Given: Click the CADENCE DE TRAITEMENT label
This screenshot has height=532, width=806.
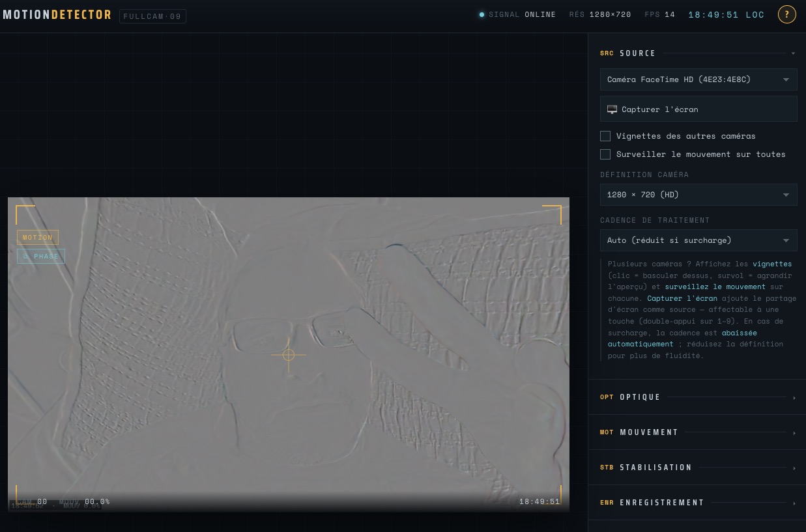Looking at the screenshot, I should pyautogui.click(x=655, y=220).
